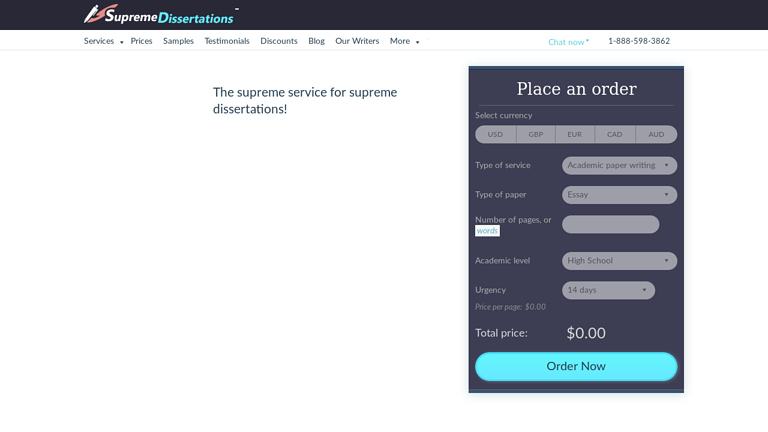The image size is (768, 432).
Task: Start a Chat now session
Action: [x=568, y=42]
